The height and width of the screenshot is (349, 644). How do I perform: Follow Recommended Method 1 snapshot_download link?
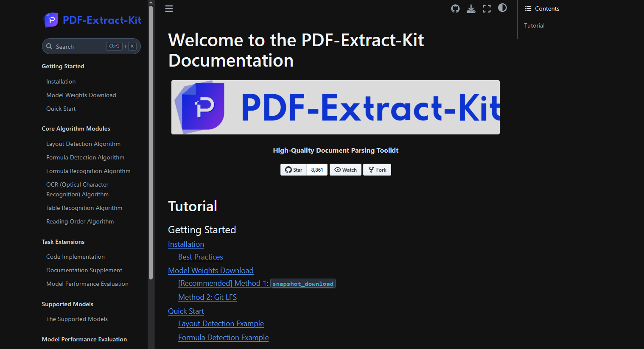[257, 283]
